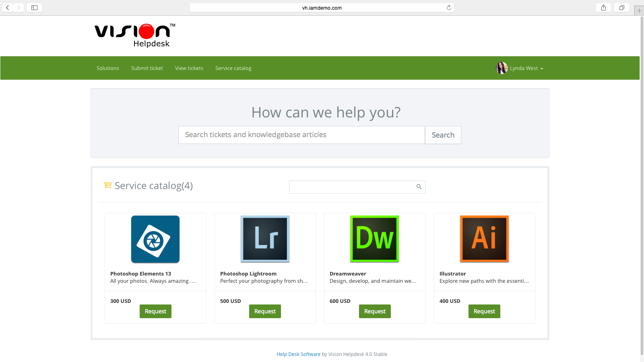Click description 'Design, develop, and maintain we...'
Viewport: 644px width, 362px height.
pyautogui.click(x=373, y=281)
